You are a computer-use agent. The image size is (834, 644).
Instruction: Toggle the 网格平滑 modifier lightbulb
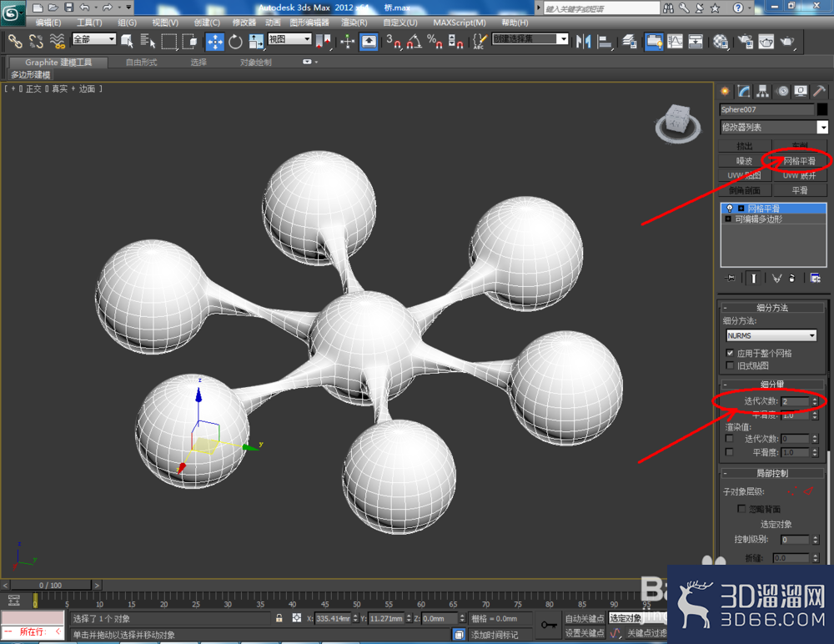[730, 209]
